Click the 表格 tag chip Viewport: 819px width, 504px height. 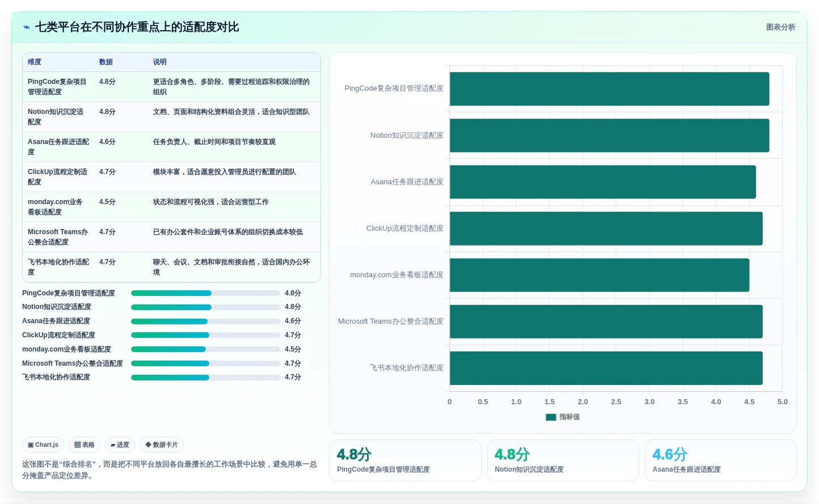tap(85, 445)
